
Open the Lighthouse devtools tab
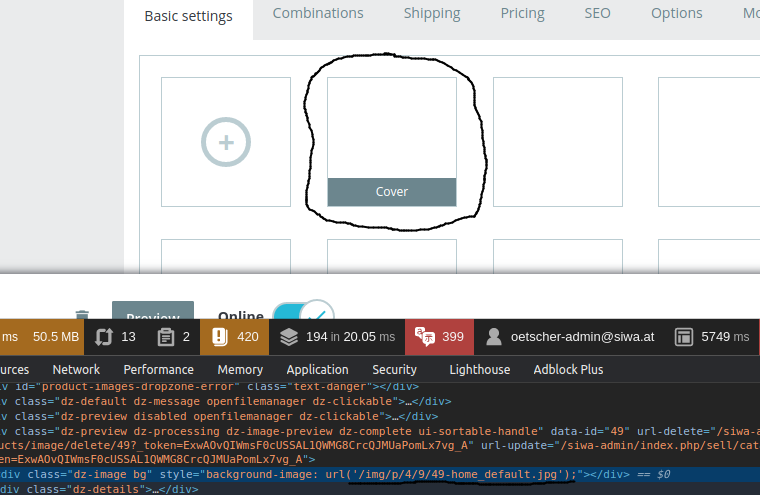click(x=480, y=369)
